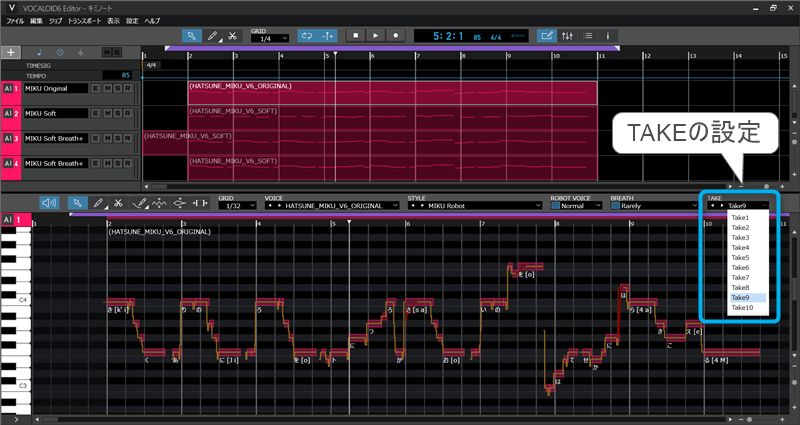The image size is (800, 425).
Task: Select the editor pencil tool
Action: point(98,203)
